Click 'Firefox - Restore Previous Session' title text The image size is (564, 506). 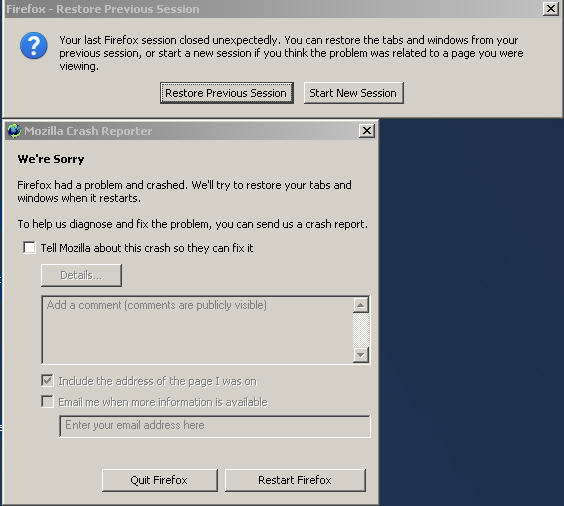point(103,9)
